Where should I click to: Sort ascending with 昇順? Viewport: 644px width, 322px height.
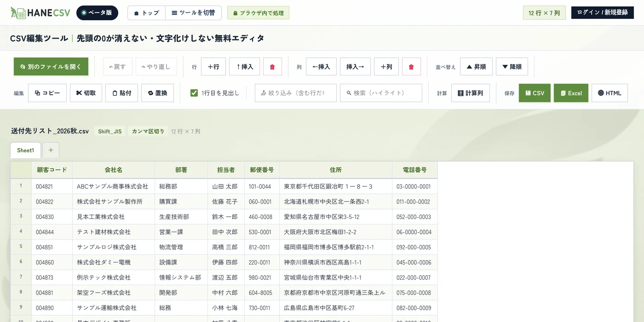(476, 67)
